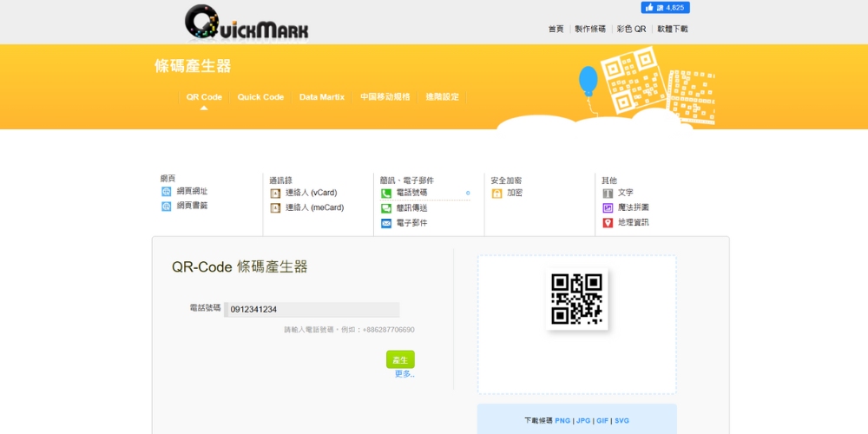This screenshot has width=868, height=434.
Task: Click the phone number input field
Action: pyautogui.click(x=312, y=310)
